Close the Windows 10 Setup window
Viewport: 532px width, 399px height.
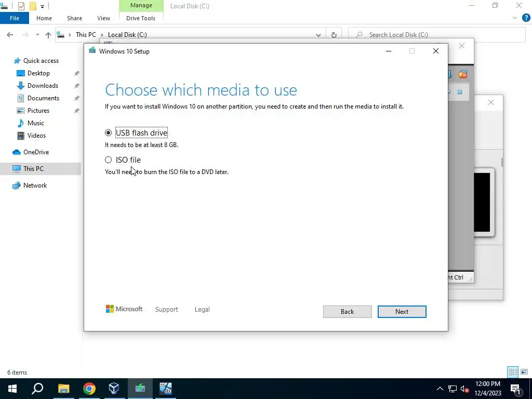(436, 51)
